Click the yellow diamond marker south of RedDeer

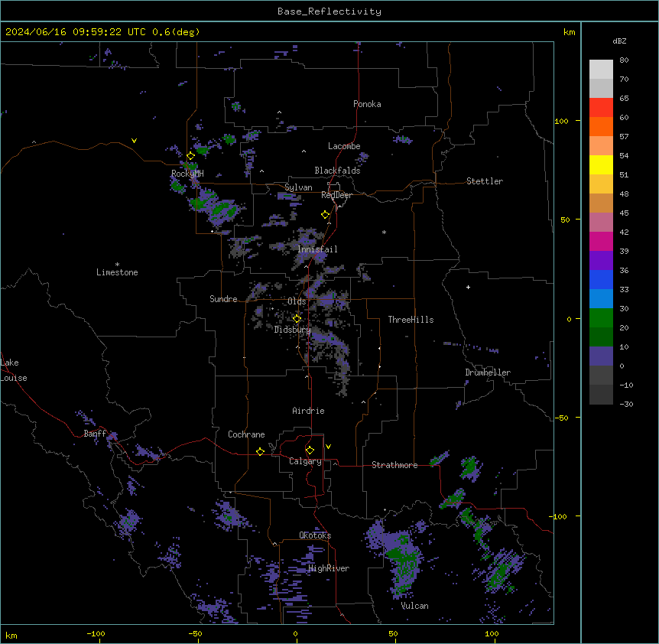[x=326, y=215]
